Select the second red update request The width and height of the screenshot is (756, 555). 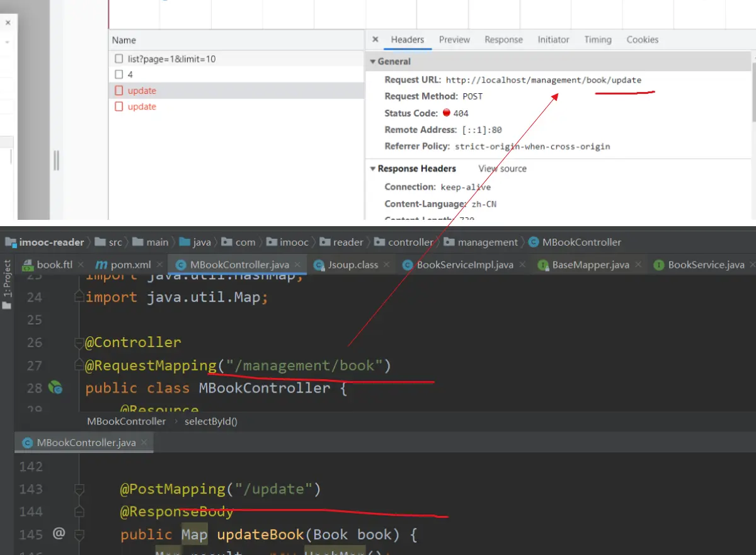click(x=142, y=106)
